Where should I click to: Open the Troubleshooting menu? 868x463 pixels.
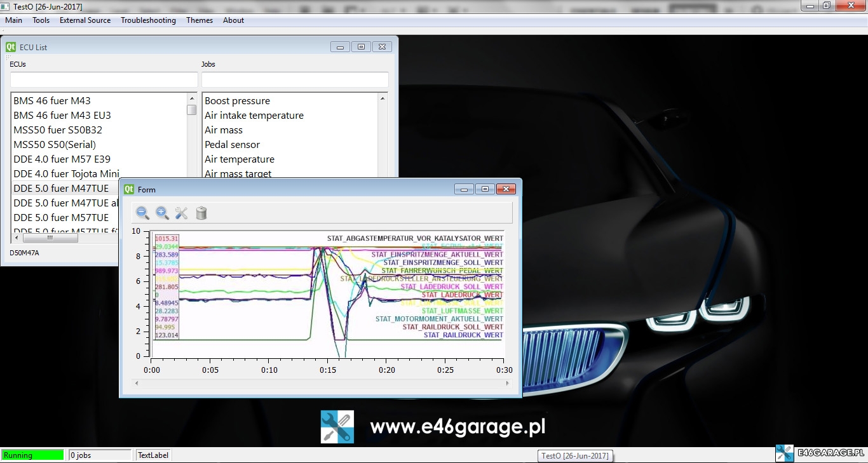pyautogui.click(x=148, y=20)
